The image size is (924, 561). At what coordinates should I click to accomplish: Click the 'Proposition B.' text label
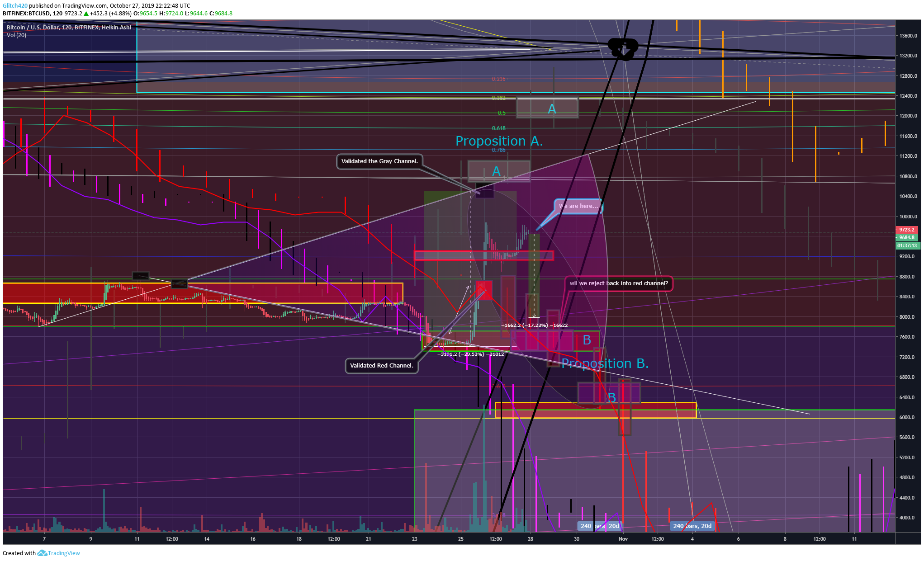click(x=605, y=363)
